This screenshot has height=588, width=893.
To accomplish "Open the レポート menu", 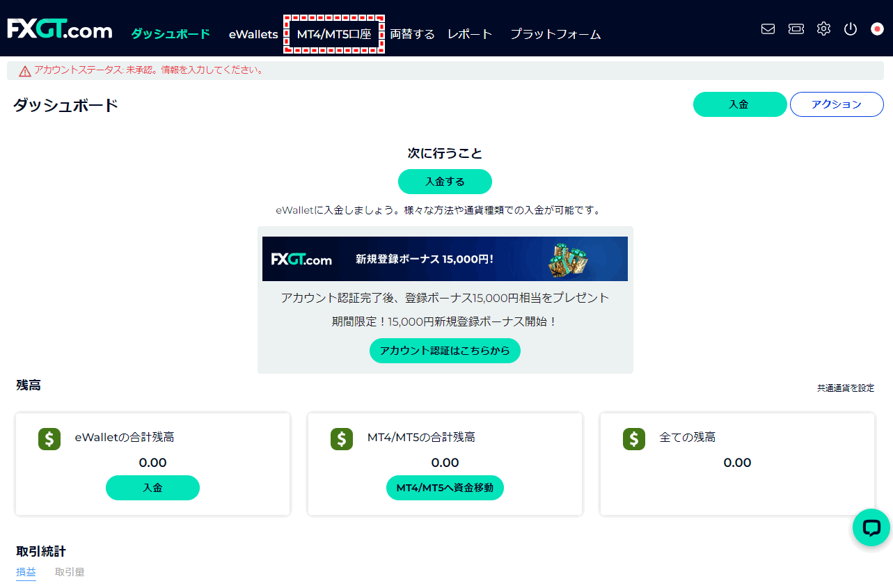I will [x=470, y=34].
